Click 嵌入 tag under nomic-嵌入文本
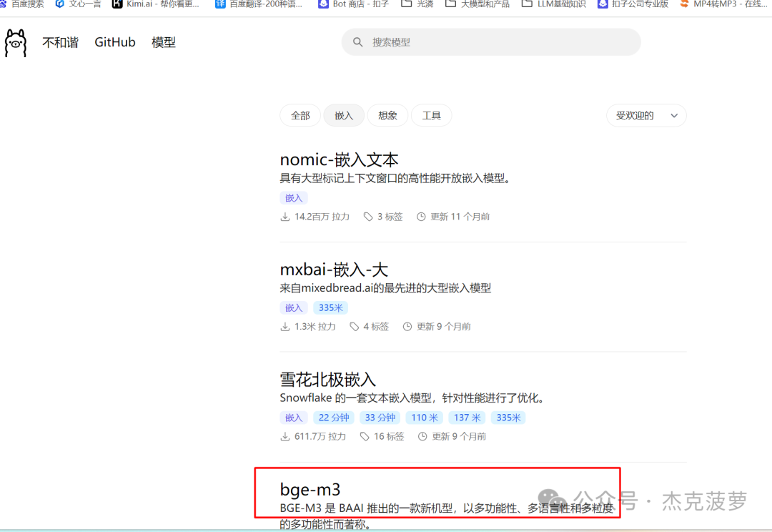 tap(294, 198)
